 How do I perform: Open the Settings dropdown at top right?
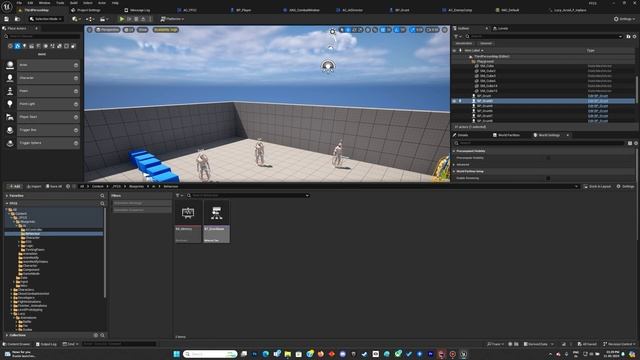click(624, 19)
